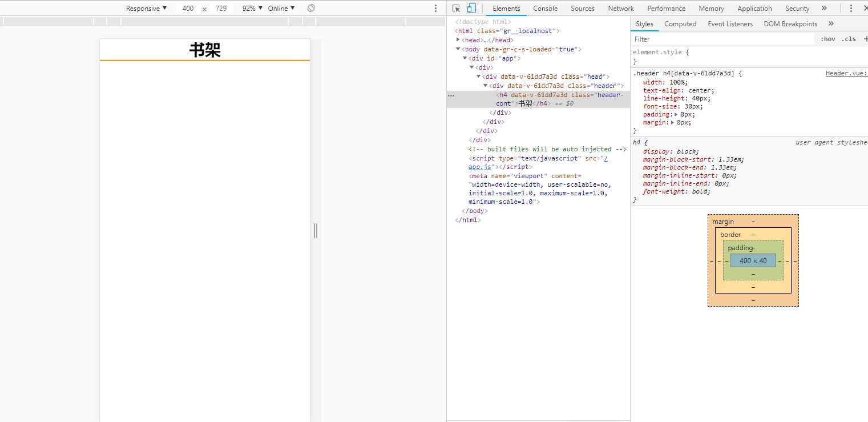Click the 400 × 40 content box
868x422 pixels.
[753, 260]
